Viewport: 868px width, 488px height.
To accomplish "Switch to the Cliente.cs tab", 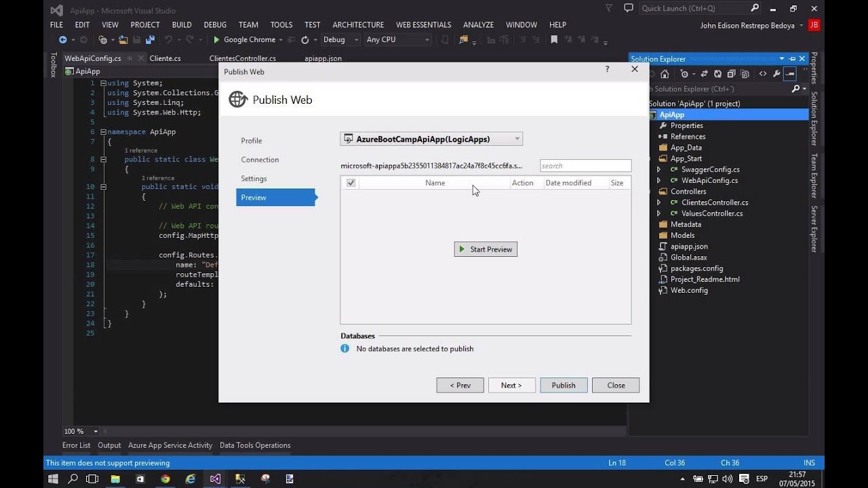I will 165,58.
